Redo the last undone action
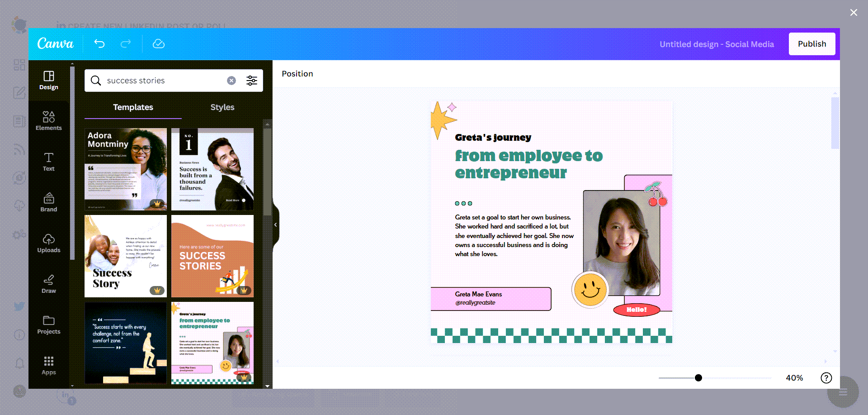The image size is (868, 415). (125, 44)
